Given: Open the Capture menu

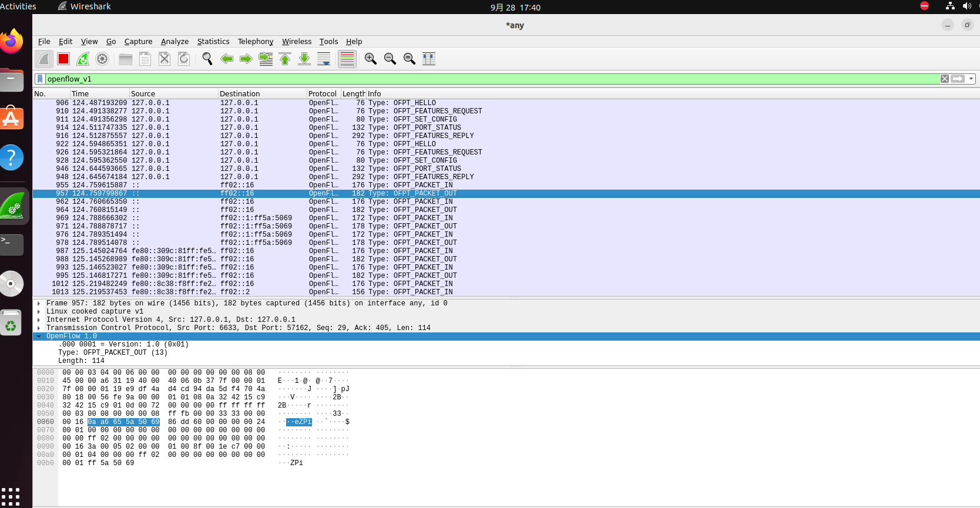Looking at the screenshot, I should click(138, 42).
